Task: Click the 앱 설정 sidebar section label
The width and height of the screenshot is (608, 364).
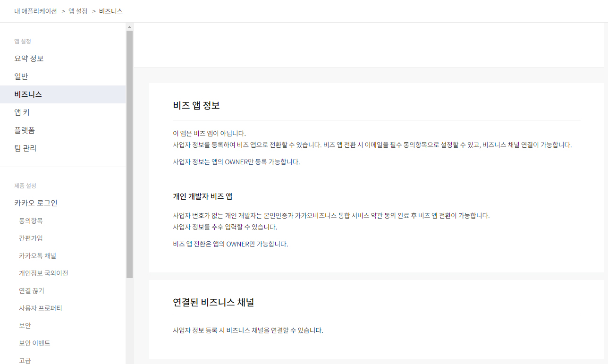Action: coord(23,42)
